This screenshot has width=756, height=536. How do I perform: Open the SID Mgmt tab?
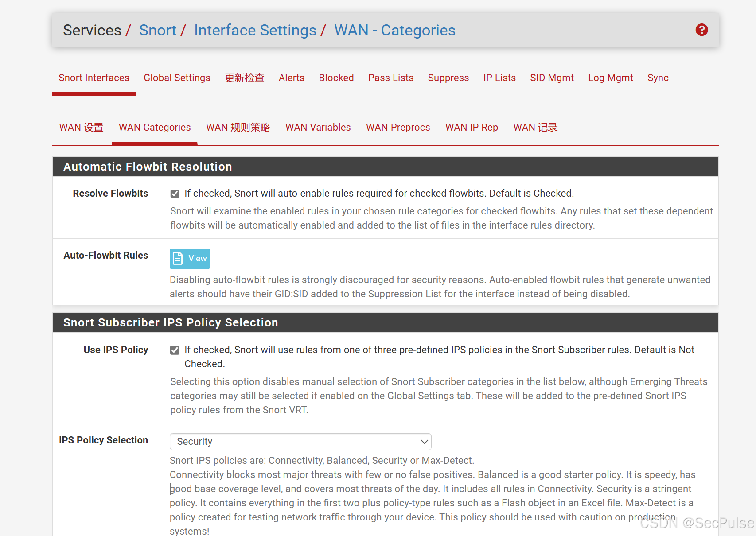[552, 78]
